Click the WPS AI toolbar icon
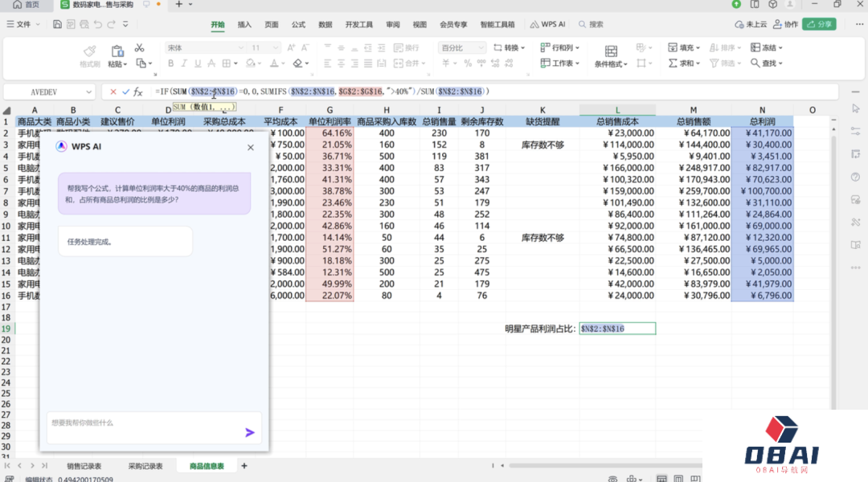 [548, 24]
